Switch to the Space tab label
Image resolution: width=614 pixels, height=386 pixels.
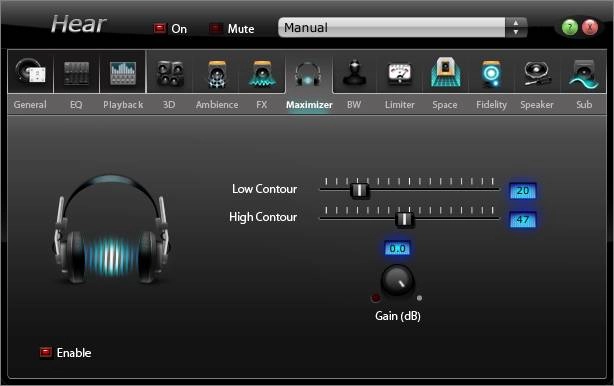coord(445,105)
